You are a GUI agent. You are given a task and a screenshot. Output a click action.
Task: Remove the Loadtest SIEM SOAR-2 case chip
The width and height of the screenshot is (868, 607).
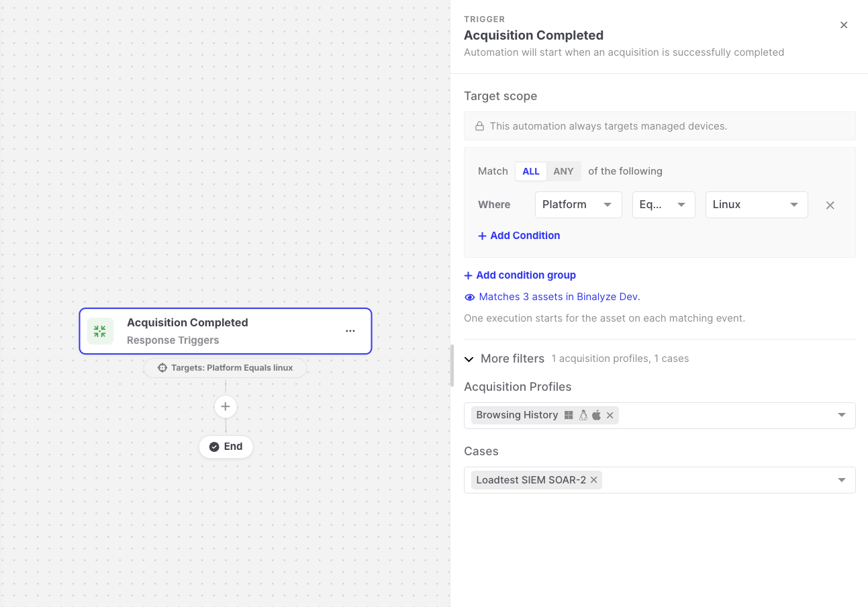point(593,480)
